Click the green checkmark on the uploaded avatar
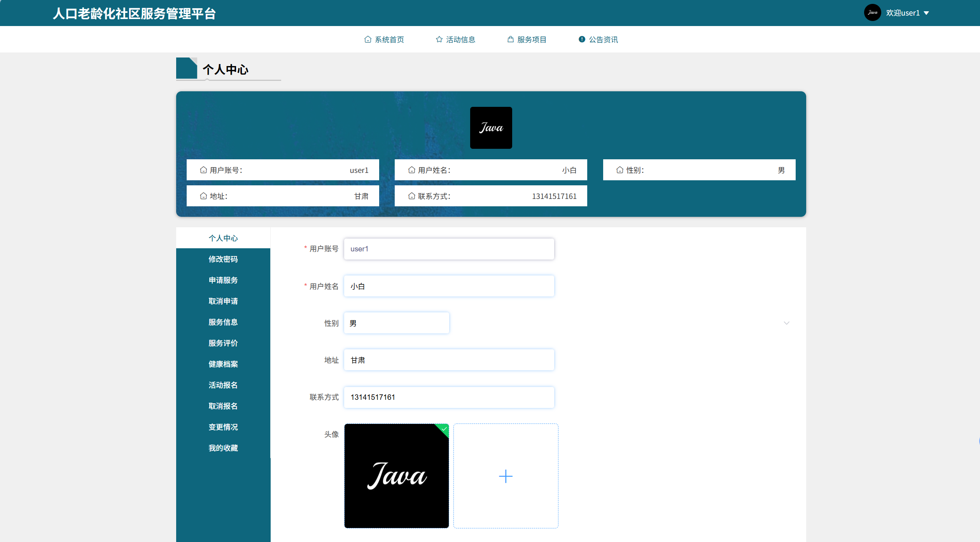This screenshot has height=542, width=980. point(444,429)
